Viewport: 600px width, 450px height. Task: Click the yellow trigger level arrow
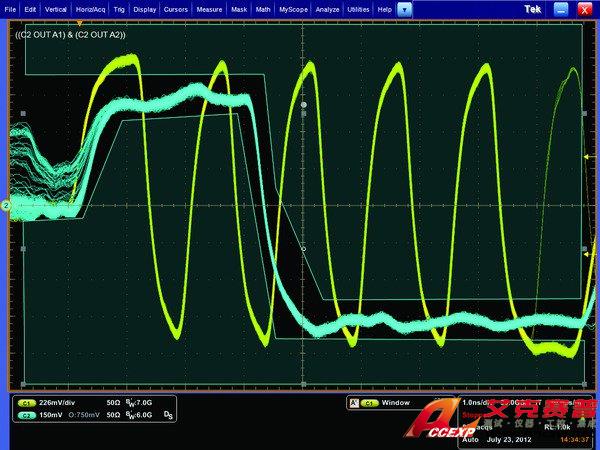pos(587,254)
